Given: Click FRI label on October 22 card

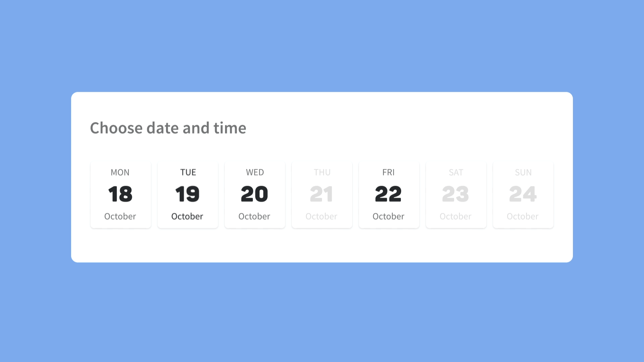Looking at the screenshot, I should click(388, 172).
